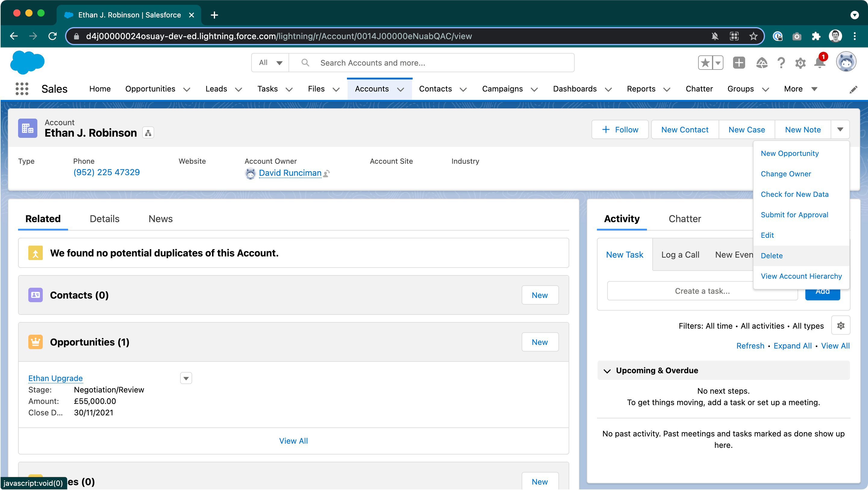The height and width of the screenshot is (490, 868).
Task: Open the Ethan Upgrade row actions dropdown
Action: point(186,378)
